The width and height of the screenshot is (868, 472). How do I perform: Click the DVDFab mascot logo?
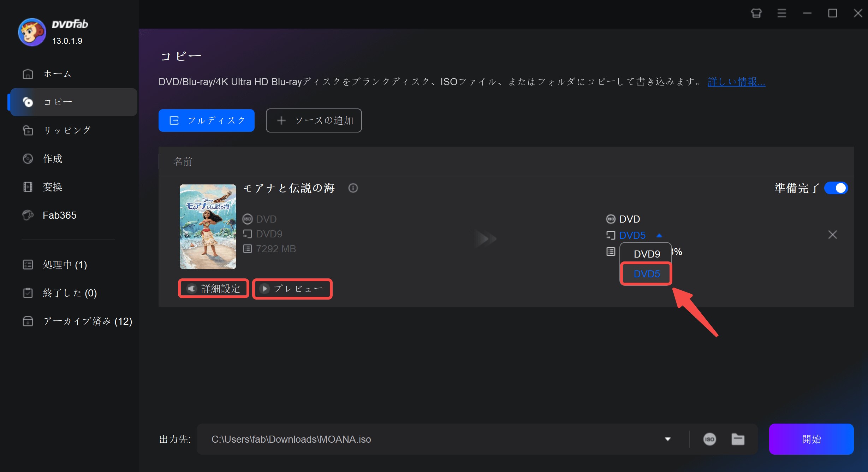coord(32,32)
